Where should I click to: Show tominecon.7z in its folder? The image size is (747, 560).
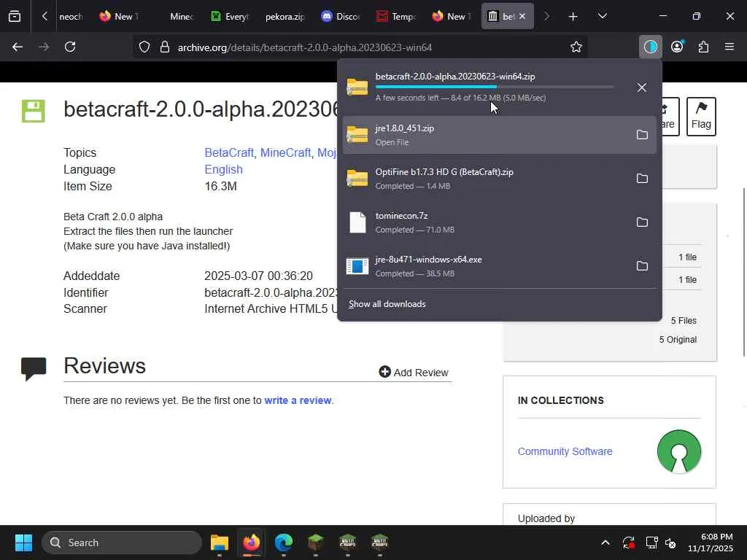tap(642, 222)
